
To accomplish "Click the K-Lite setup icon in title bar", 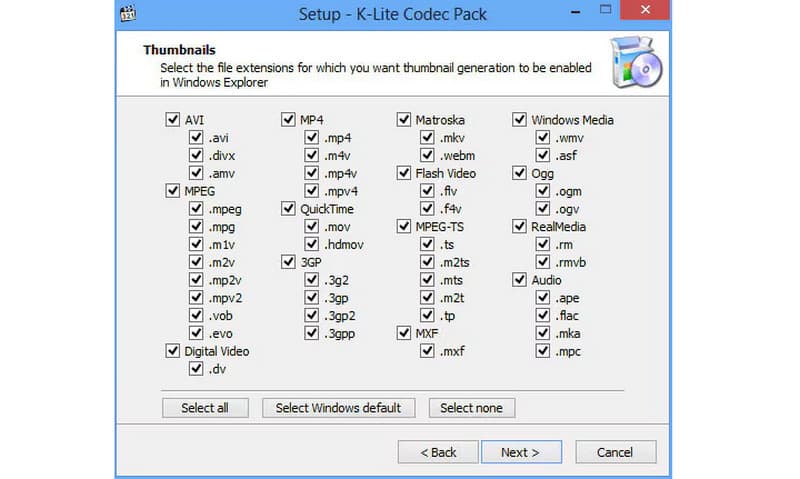I will point(127,14).
